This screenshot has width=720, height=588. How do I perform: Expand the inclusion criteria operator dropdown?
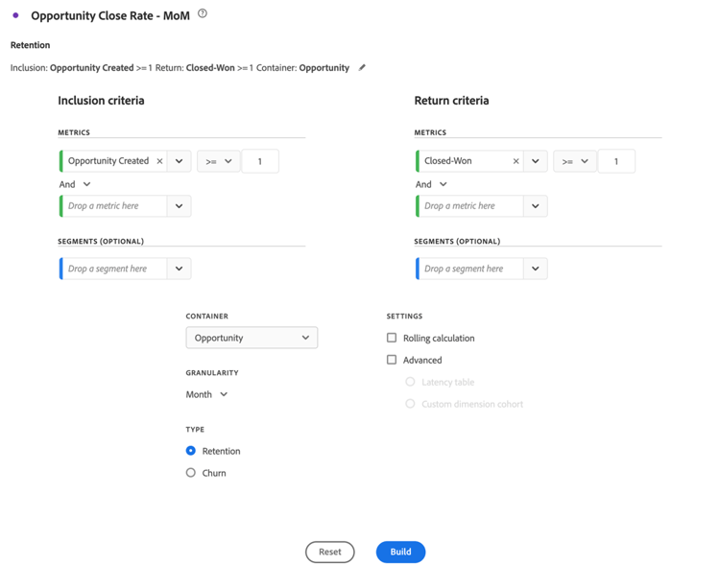coord(219,161)
